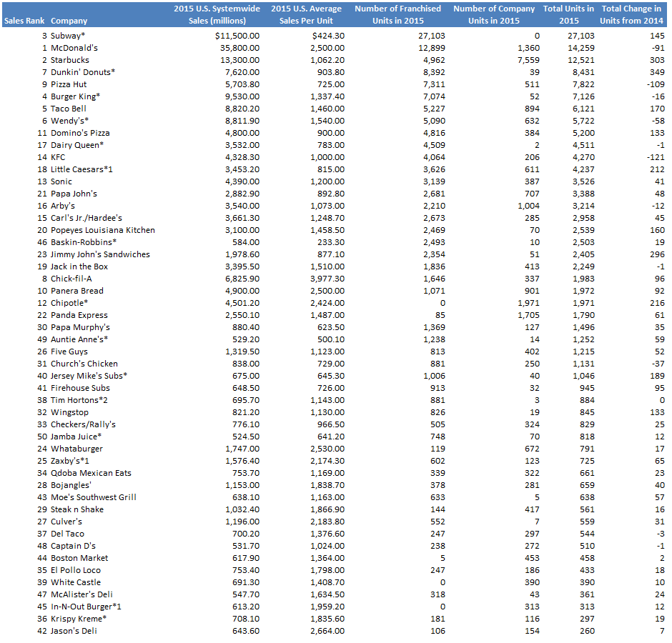Click the 2015 U.S. Average Sales Per Unit header

pos(306,14)
